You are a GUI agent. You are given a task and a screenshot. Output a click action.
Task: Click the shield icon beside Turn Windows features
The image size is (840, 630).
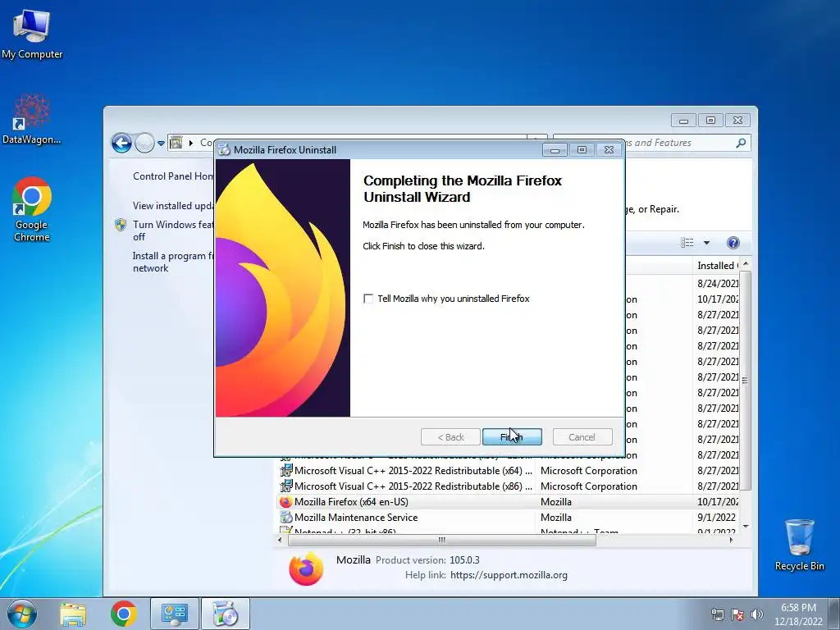[x=121, y=225]
